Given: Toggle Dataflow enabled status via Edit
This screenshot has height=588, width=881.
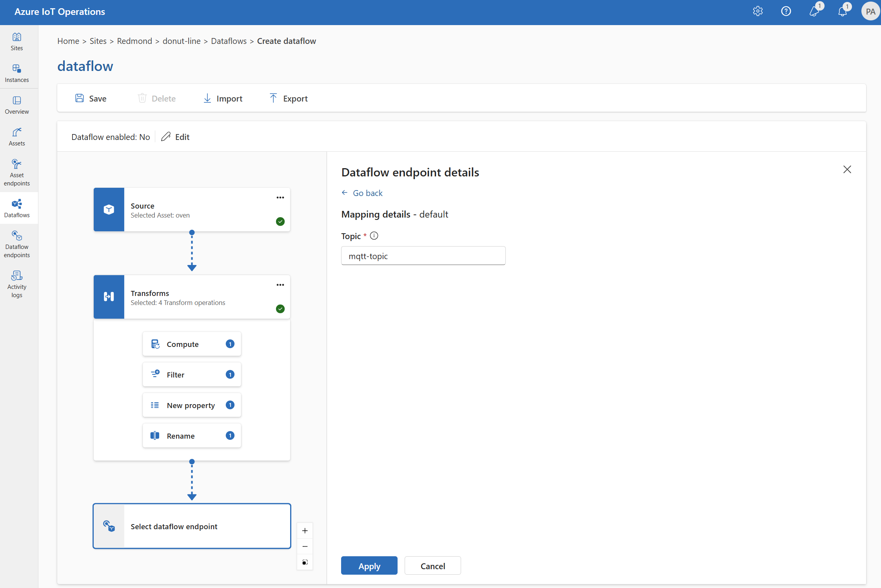Looking at the screenshot, I should click(176, 136).
